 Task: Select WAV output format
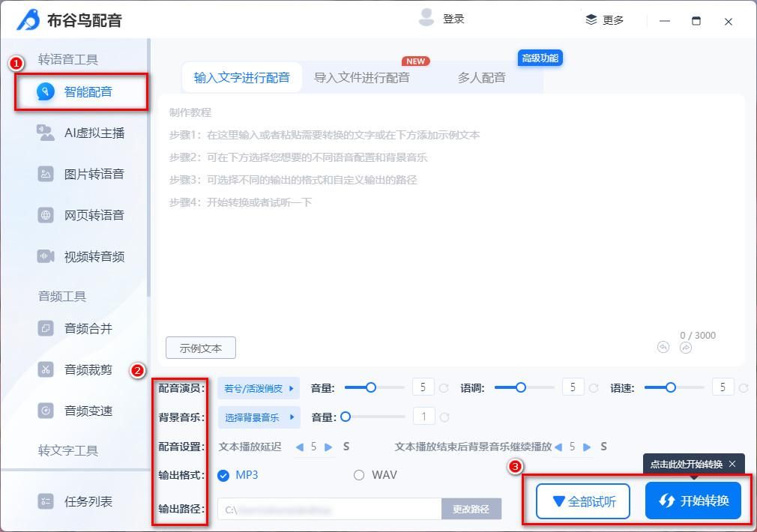coord(359,476)
